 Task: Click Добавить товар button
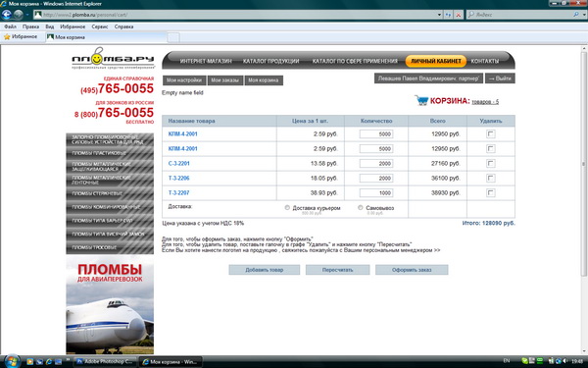click(x=265, y=270)
